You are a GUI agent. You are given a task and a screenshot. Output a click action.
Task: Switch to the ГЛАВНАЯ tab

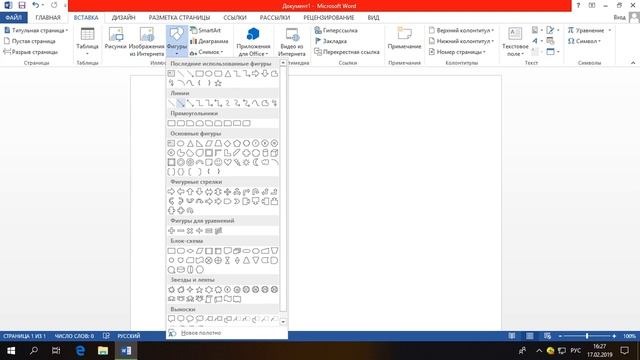pos(48,18)
